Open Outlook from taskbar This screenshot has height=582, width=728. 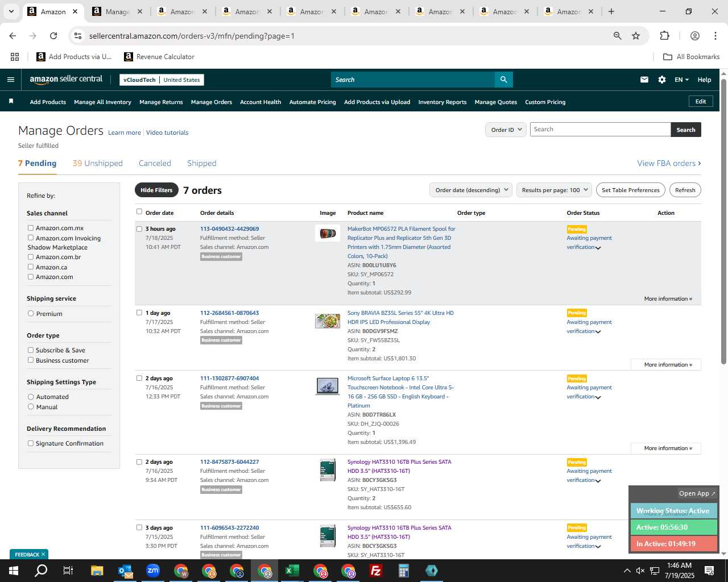[125, 571]
